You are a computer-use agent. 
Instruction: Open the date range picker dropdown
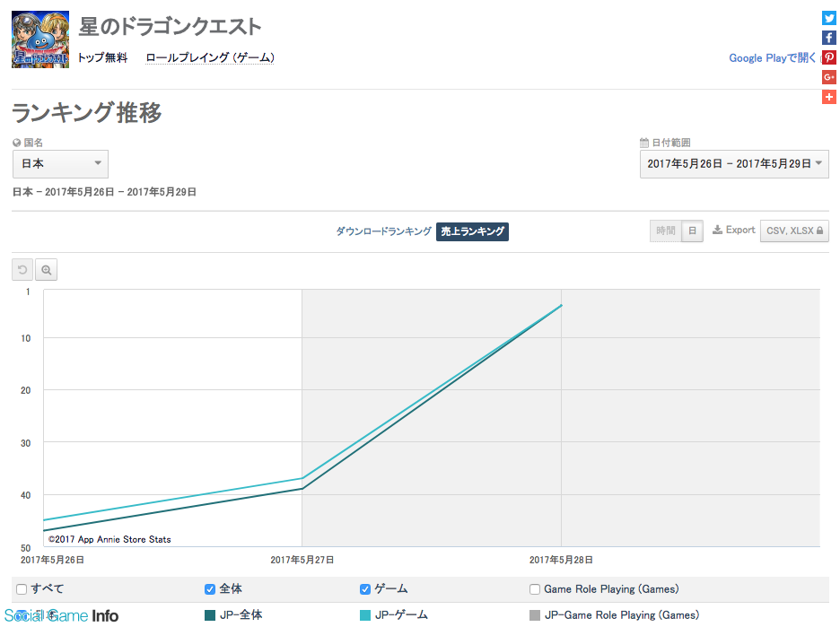click(734, 164)
